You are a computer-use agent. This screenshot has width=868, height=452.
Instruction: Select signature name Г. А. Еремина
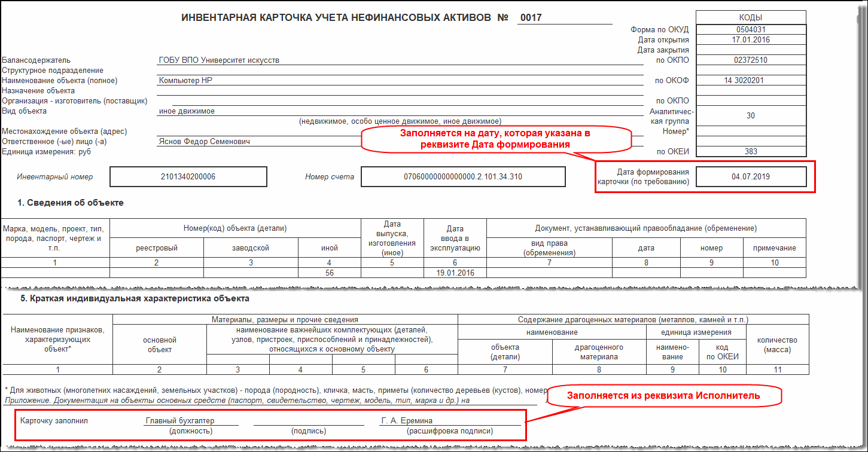click(407, 420)
